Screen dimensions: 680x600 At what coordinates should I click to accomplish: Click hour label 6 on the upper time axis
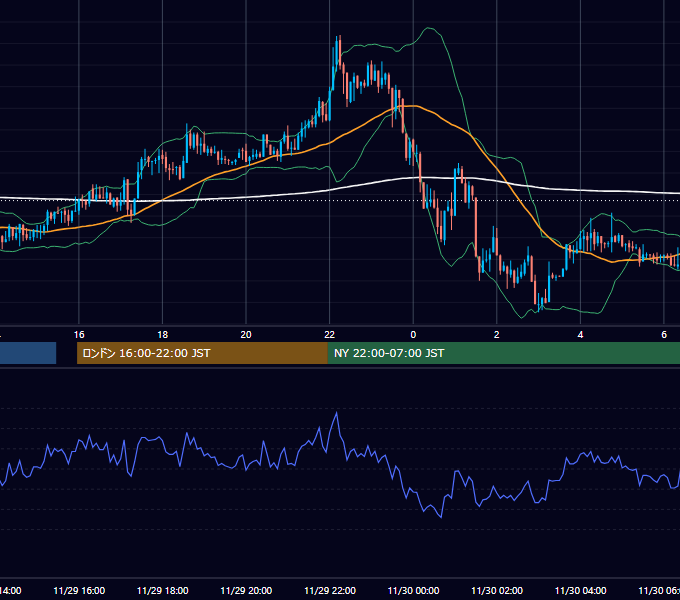pos(664,334)
